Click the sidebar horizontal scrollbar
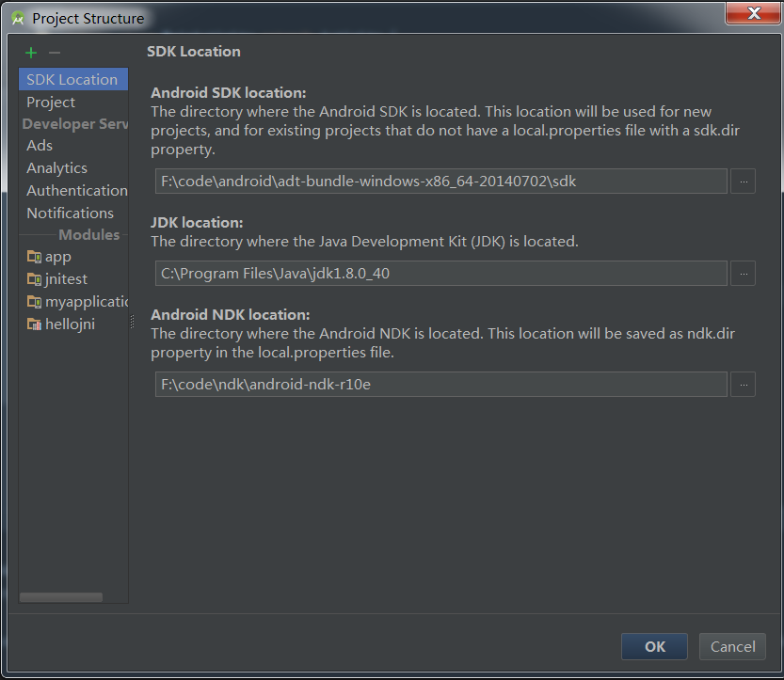The image size is (784, 680). (x=61, y=597)
